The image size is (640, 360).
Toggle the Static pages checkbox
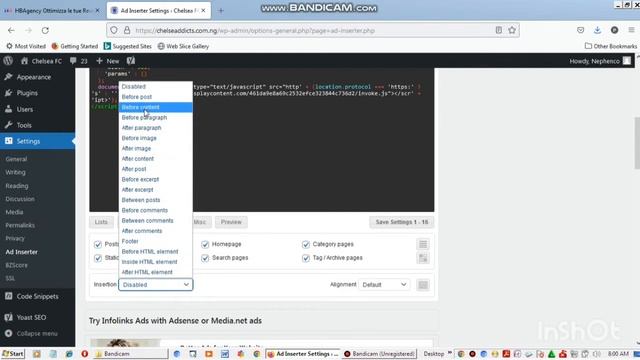[x=98, y=258]
